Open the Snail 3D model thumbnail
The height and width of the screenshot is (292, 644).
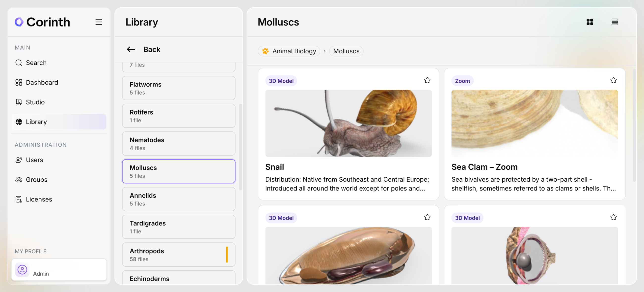[348, 123]
